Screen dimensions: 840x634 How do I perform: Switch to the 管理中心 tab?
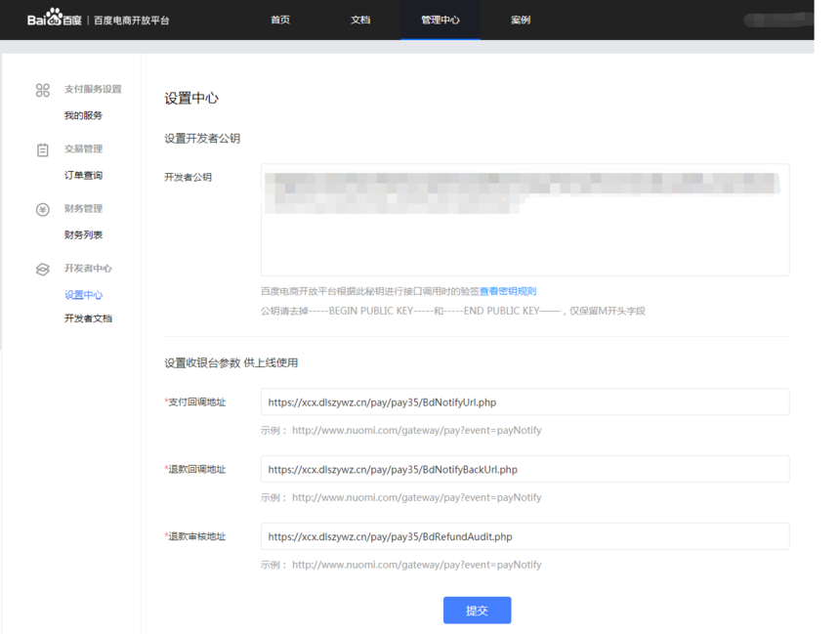coord(441,20)
